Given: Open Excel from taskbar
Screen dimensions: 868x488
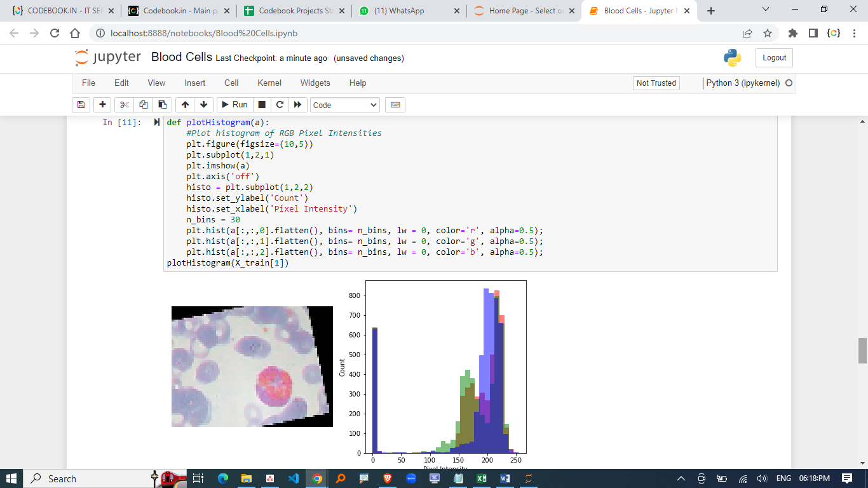Looking at the screenshot, I should coord(482,478).
